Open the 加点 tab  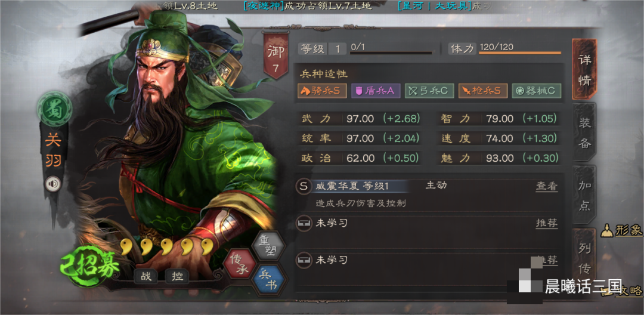(x=584, y=194)
